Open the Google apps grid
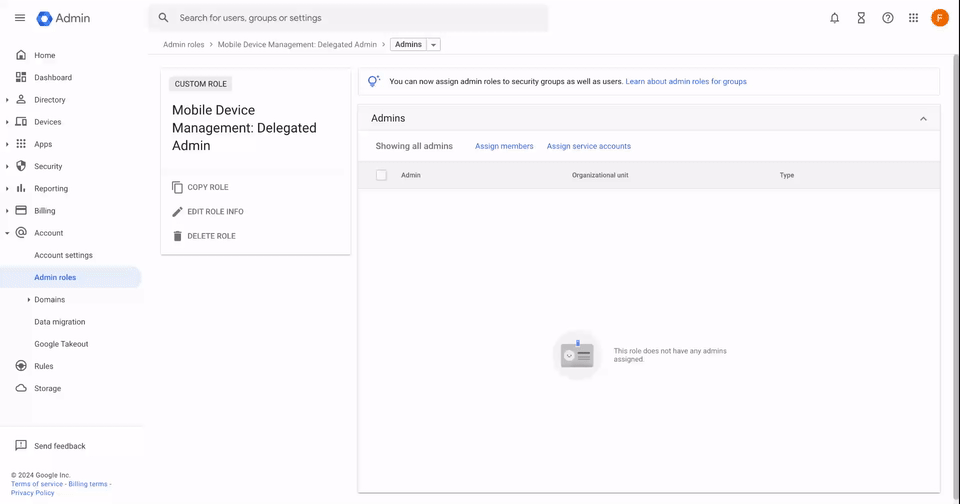This screenshot has width=960, height=504. click(x=913, y=18)
